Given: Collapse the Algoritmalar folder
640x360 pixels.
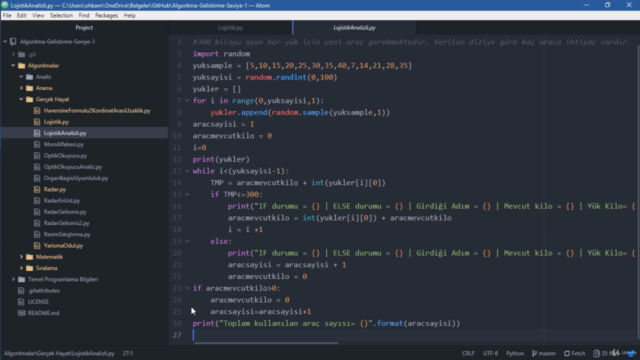Looking at the screenshot, I should coord(13,65).
